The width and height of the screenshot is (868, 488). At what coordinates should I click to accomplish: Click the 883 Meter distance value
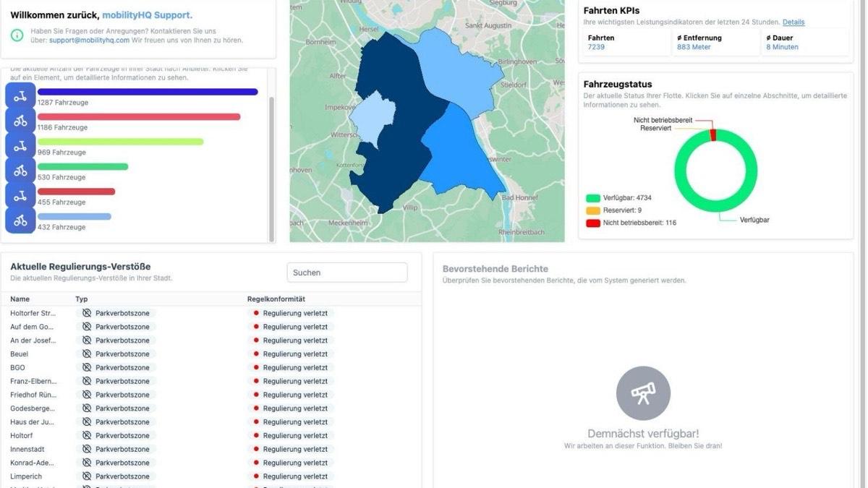point(694,47)
